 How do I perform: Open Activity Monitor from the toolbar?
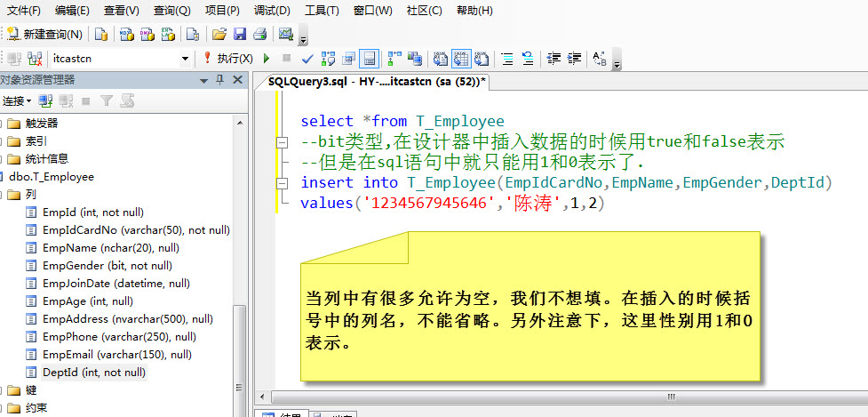point(286,35)
